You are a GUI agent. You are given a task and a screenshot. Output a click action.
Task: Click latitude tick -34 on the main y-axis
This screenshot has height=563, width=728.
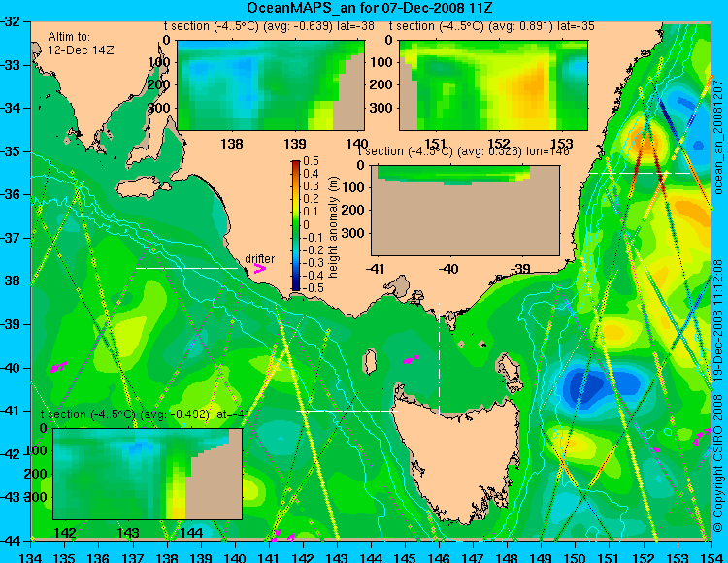[x=12, y=108]
